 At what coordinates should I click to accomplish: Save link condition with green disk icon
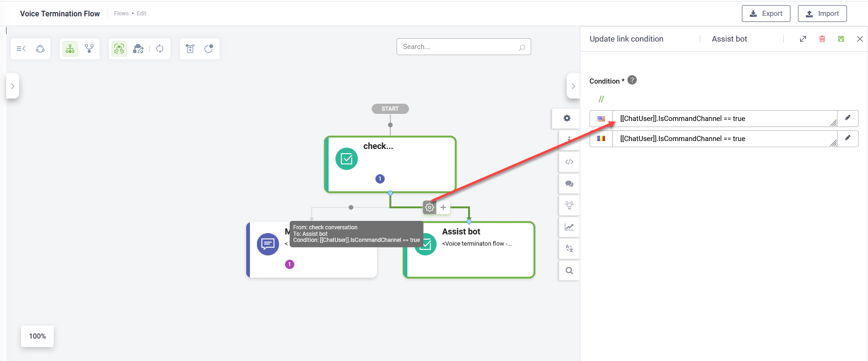841,39
